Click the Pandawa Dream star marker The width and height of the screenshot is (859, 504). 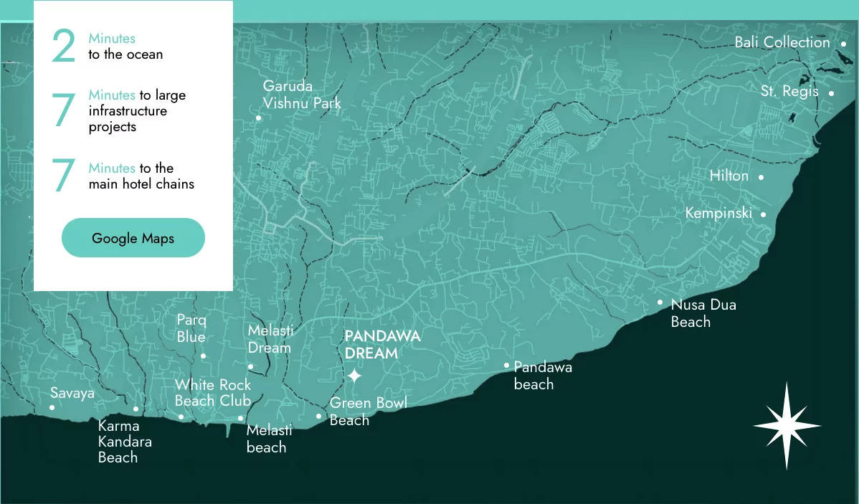pos(354,376)
